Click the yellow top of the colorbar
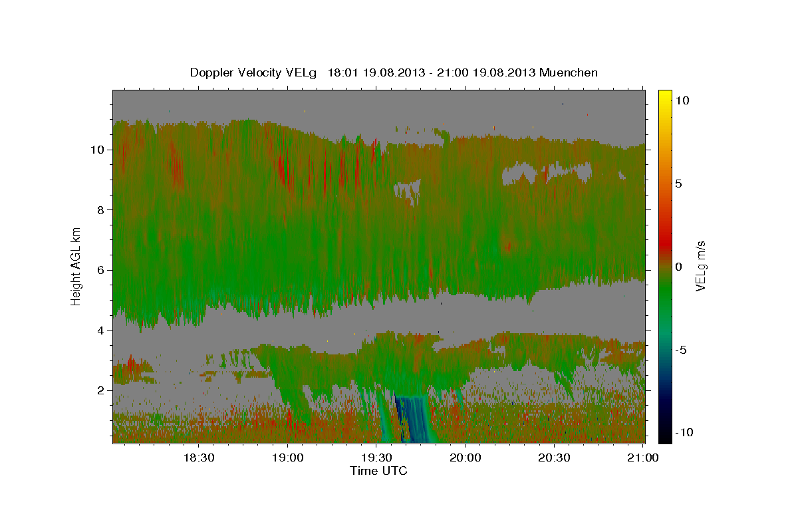 664,96
